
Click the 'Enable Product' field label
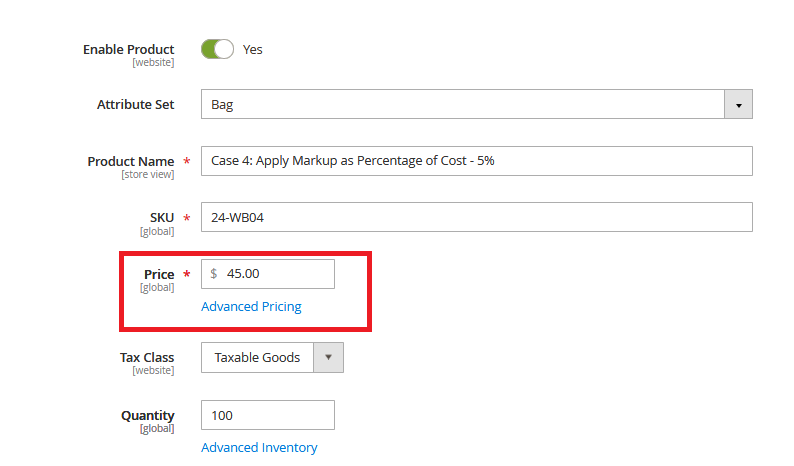(x=128, y=49)
